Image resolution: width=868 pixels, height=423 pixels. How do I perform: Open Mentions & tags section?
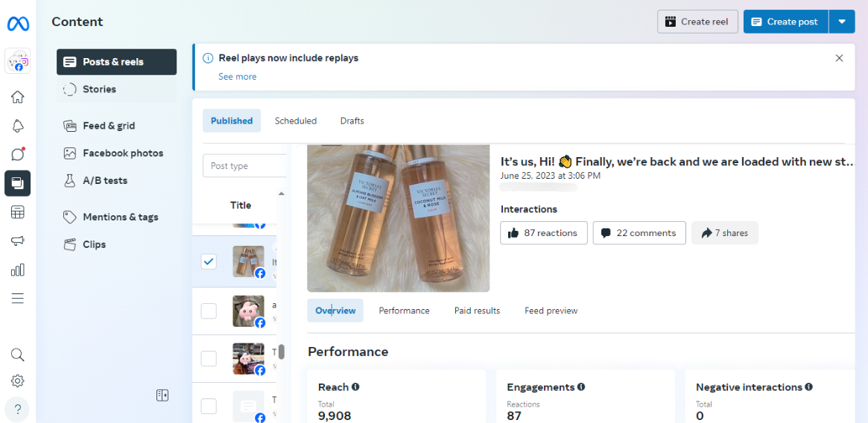(x=116, y=217)
